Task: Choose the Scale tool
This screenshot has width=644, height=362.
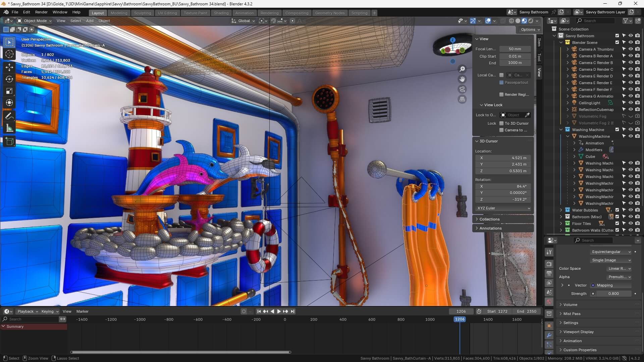Action: click(9, 91)
